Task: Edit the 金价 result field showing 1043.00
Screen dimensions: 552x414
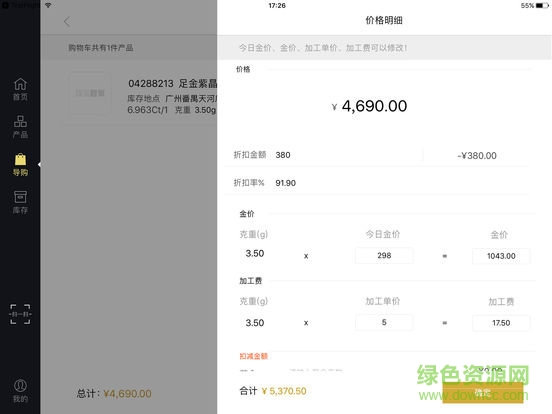Action: tap(501, 256)
